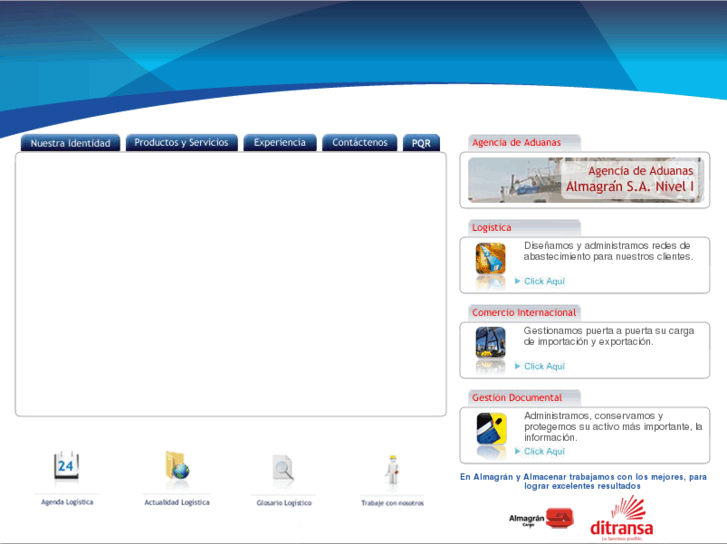Click the Actualidad Logística folder globe icon
This screenshot has height=545, width=727.
tap(177, 465)
